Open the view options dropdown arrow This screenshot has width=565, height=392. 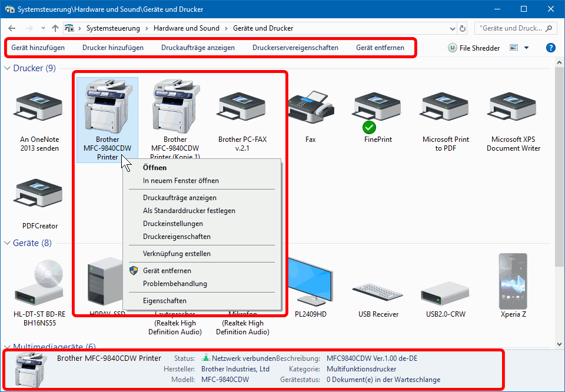526,48
